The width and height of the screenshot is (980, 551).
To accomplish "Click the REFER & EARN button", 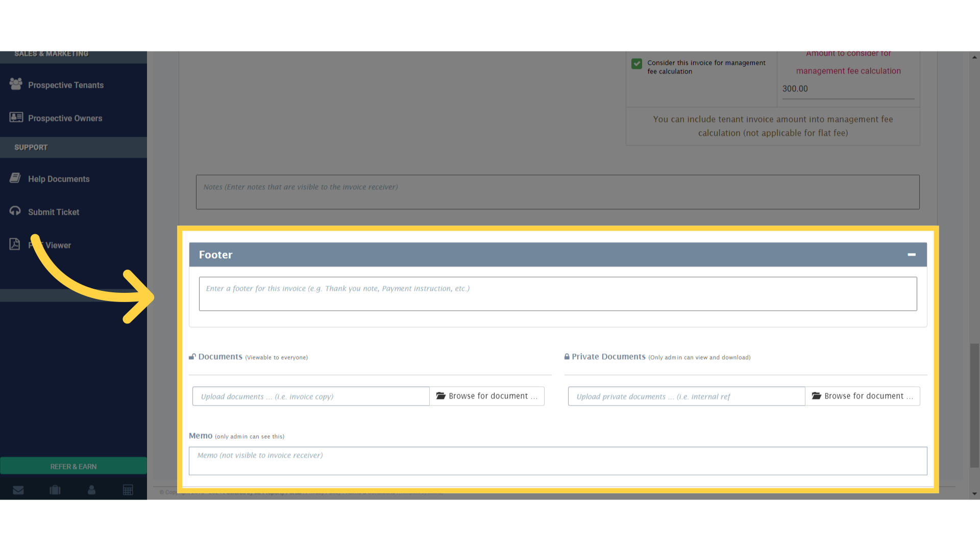I will pos(73,466).
